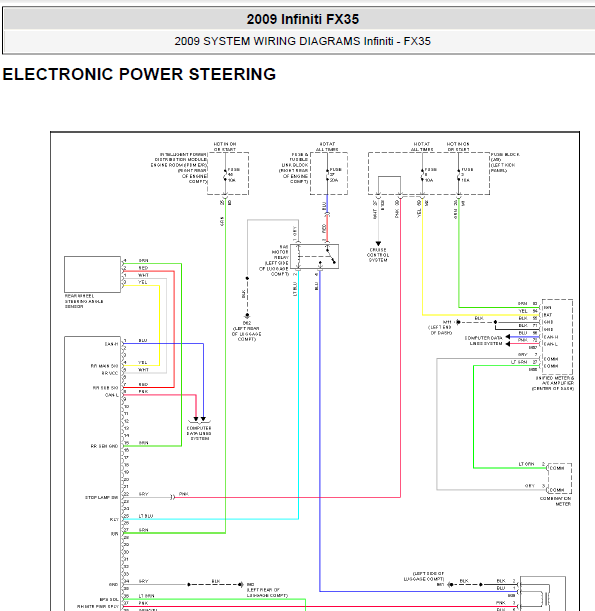Click the '2009 Infiniti FX35' title heading

(x=302, y=19)
